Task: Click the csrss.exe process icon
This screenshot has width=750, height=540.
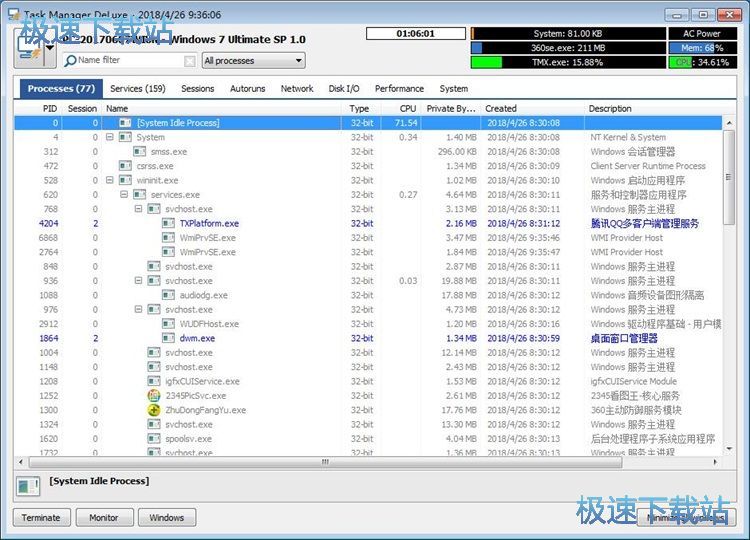Action: tap(125, 166)
